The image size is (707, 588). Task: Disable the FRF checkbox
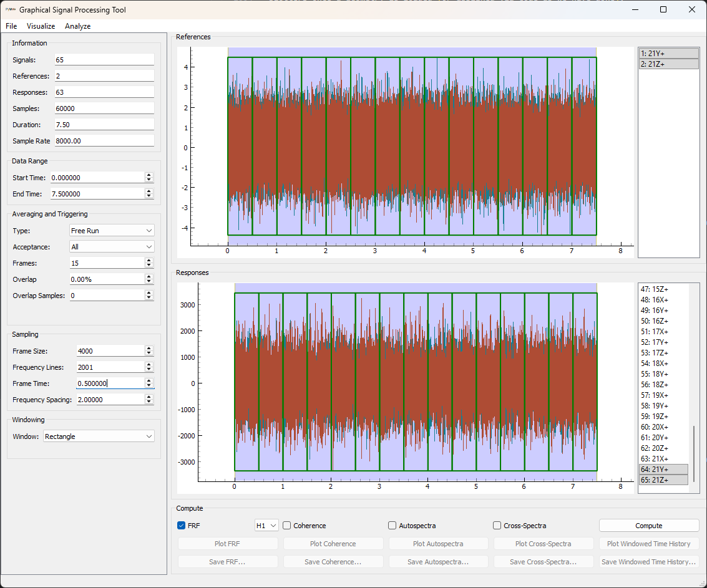[x=181, y=526]
